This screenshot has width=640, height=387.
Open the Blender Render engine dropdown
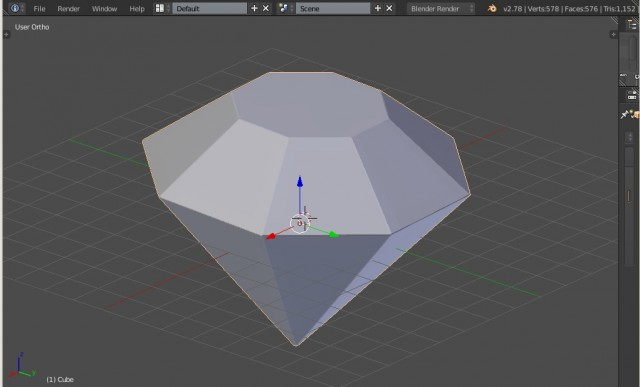click(441, 8)
